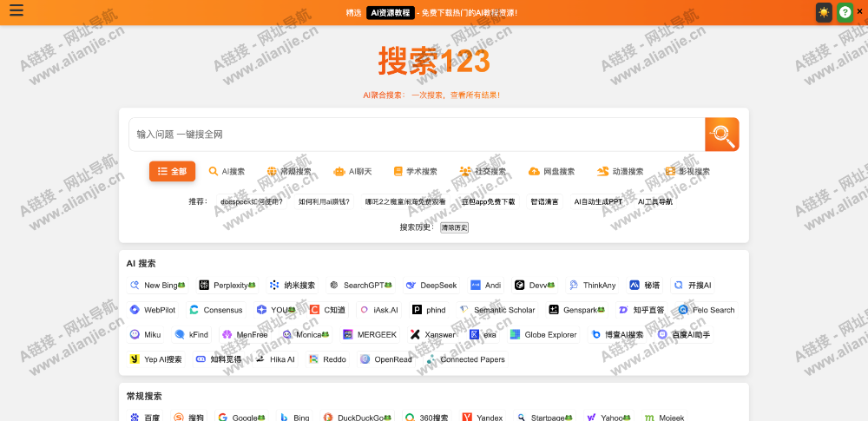Open Reddo engine

click(x=328, y=359)
